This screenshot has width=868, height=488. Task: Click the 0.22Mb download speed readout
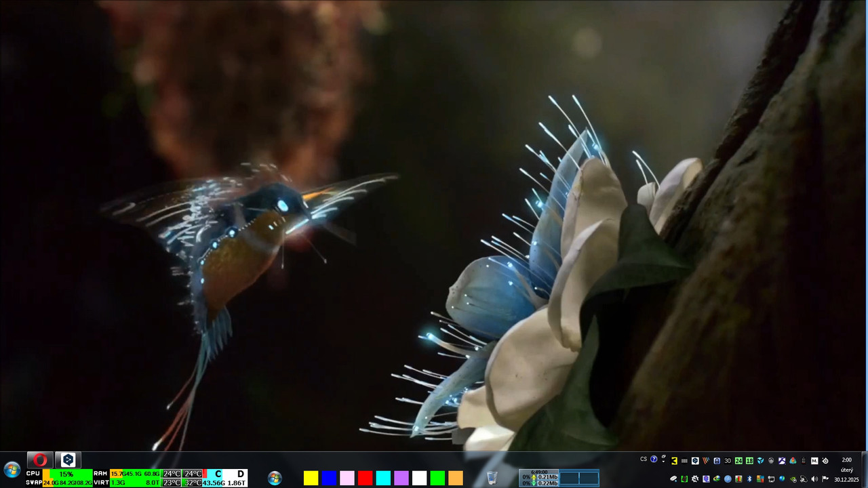[547, 483]
